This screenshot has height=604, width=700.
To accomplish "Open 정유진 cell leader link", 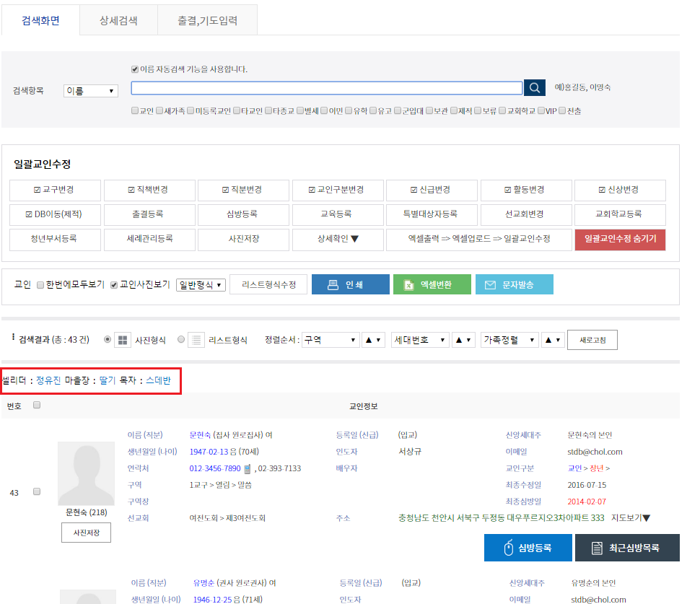I will (48, 380).
